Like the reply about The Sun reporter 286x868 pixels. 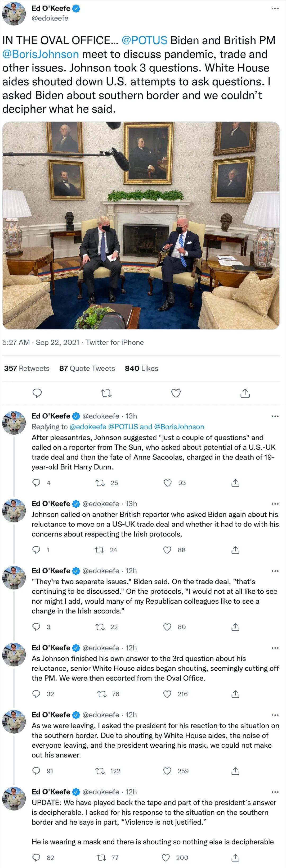(168, 483)
